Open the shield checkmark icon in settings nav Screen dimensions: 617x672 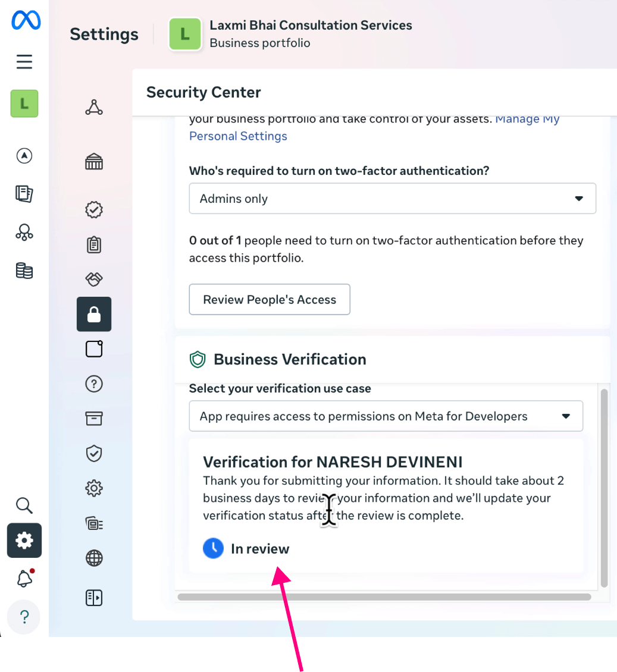point(94,453)
